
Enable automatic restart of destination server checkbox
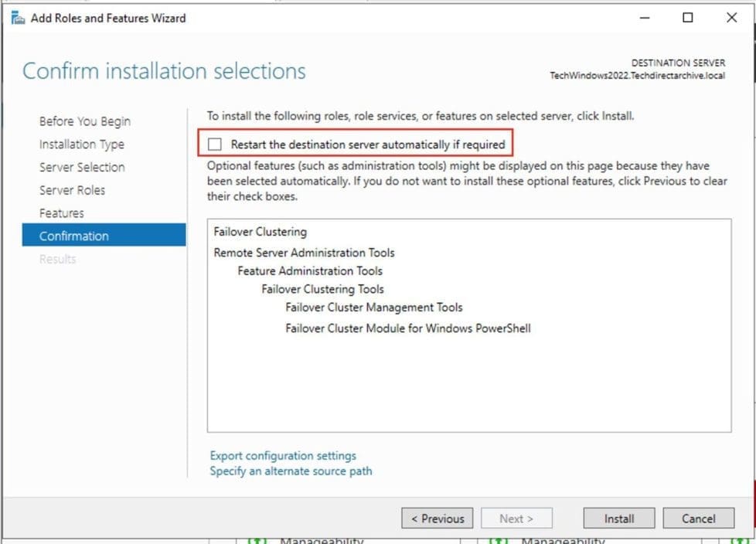coord(215,144)
